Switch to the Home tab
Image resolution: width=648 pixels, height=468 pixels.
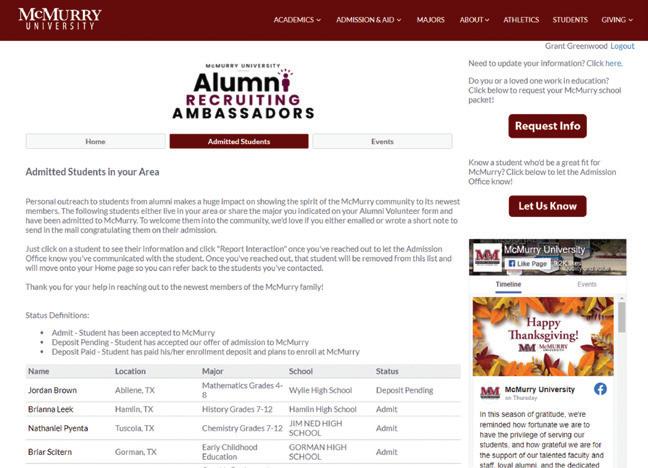tap(95, 141)
